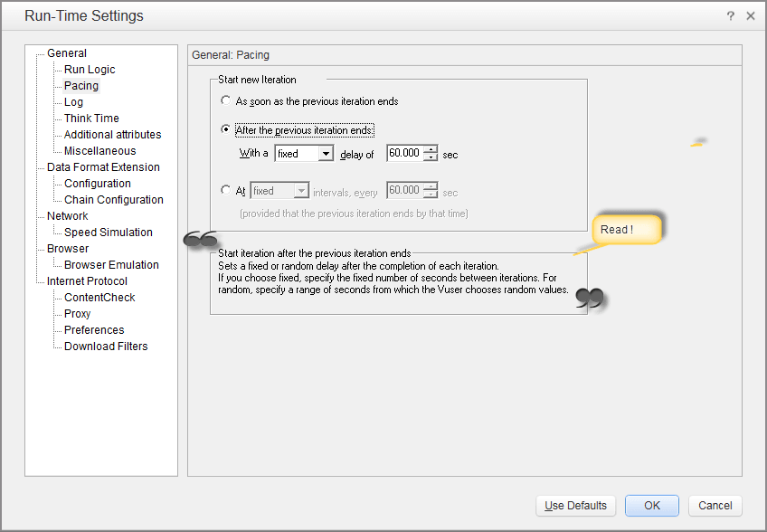
Task: Increase the delay seconds spinner value
Action: pyautogui.click(x=431, y=149)
